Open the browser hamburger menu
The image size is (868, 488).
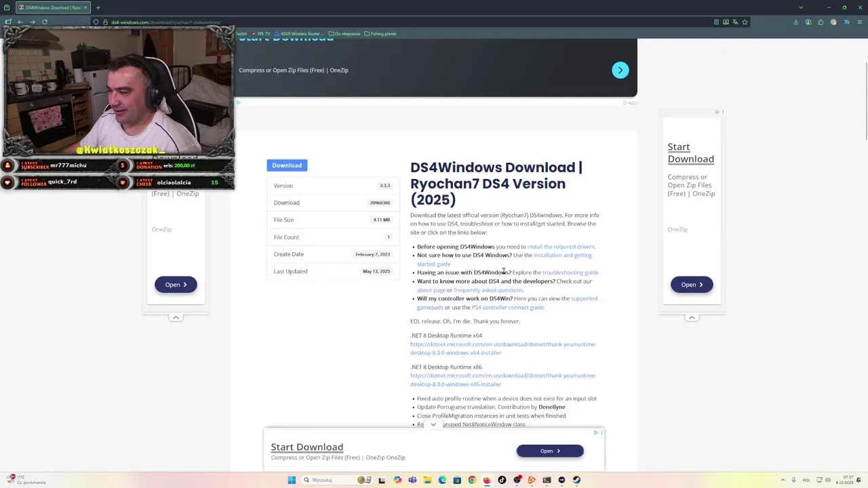[x=859, y=22]
